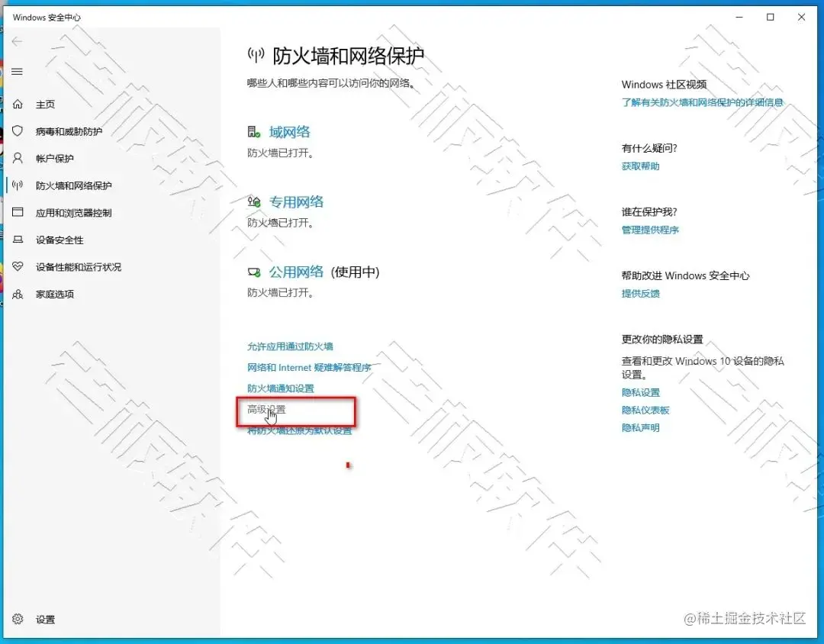Viewport: 824px width, 644px height.
Task: Minimize the Windows 安全中心 window
Action: (x=739, y=18)
